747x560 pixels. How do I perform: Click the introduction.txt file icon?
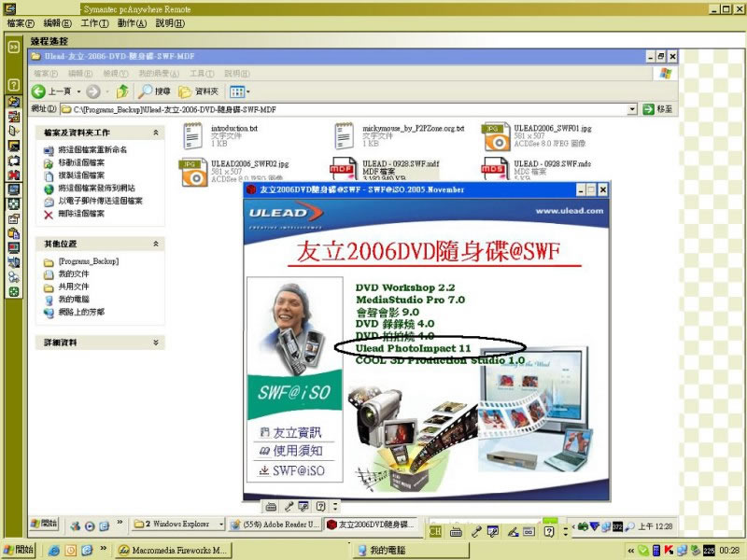(x=192, y=135)
